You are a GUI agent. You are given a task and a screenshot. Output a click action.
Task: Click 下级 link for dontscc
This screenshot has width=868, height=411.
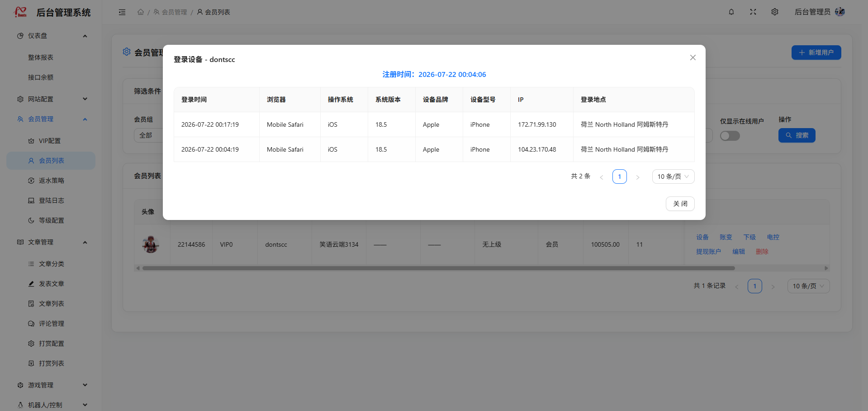pyautogui.click(x=749, y=237)
